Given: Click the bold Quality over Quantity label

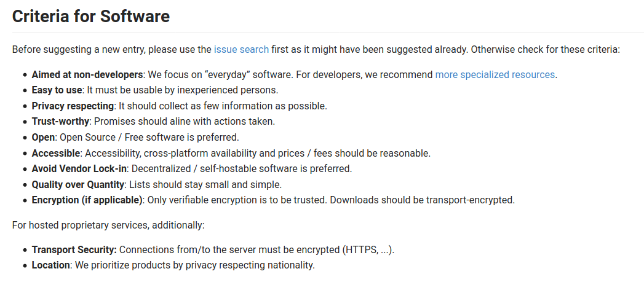Looking at the screenshot, I should pos(78,184).
